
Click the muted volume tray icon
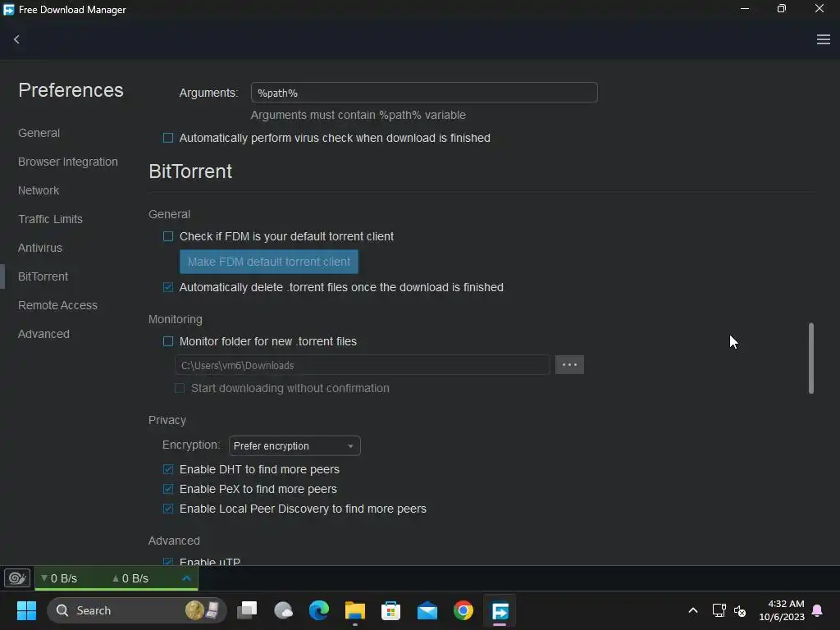(x=740, y=610)
